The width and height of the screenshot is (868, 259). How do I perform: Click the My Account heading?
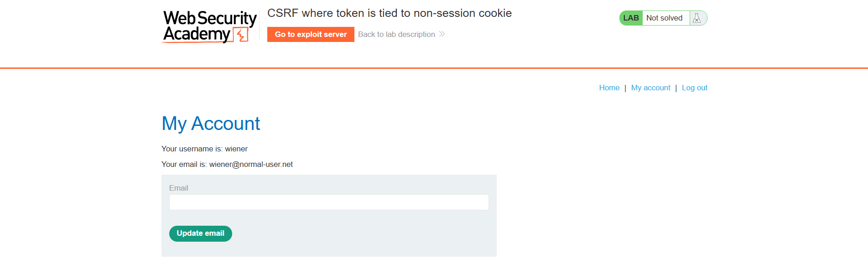tap(211, 124)
